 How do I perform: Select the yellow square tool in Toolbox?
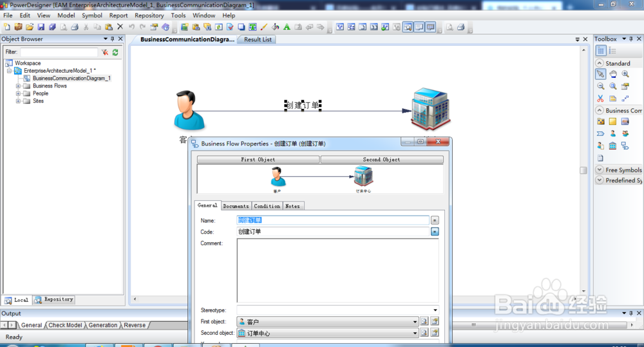click(613, 122)
